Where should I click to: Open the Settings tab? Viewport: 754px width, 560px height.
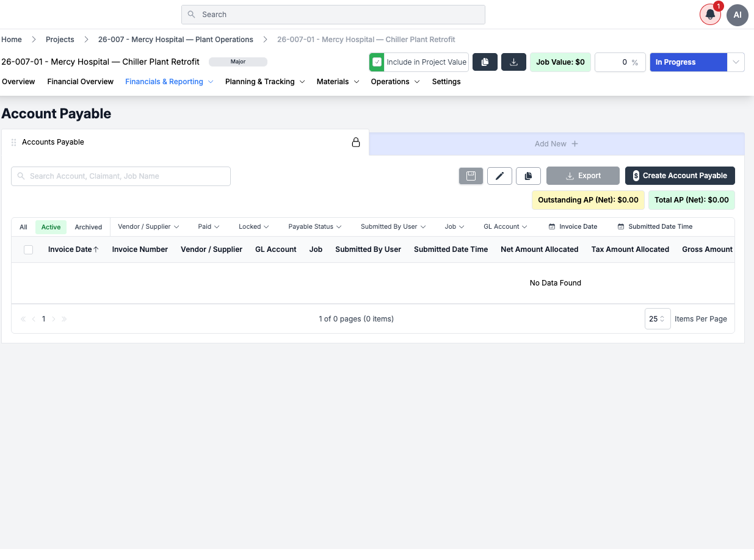point(446,82)
